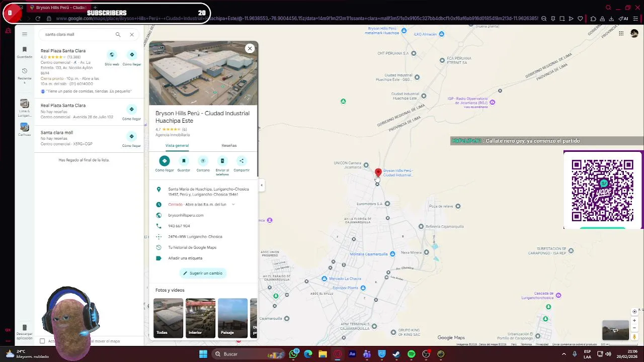This screenshot has width=644, height=362.
Task: Clear the 'santa clara mall' search
Action: 132,35
